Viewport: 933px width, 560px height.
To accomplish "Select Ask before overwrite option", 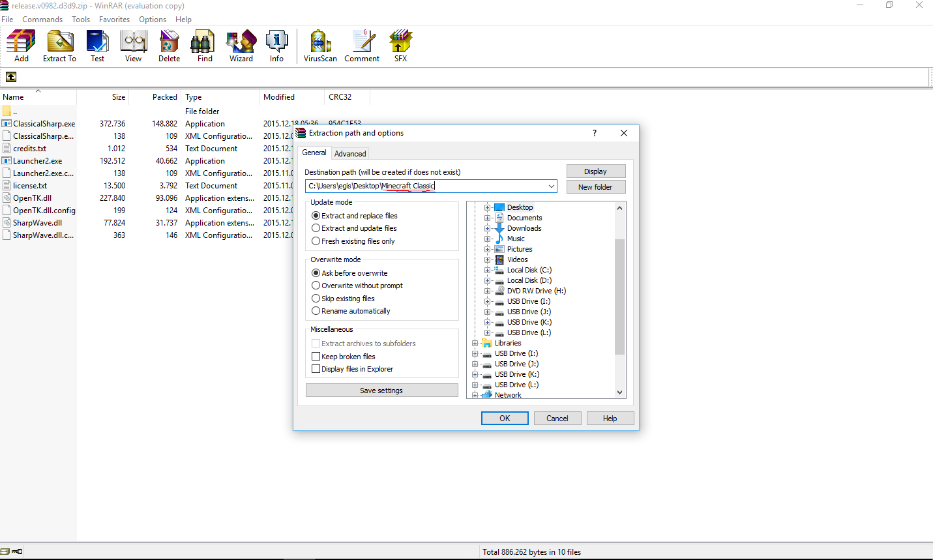I will pos(349,273).
